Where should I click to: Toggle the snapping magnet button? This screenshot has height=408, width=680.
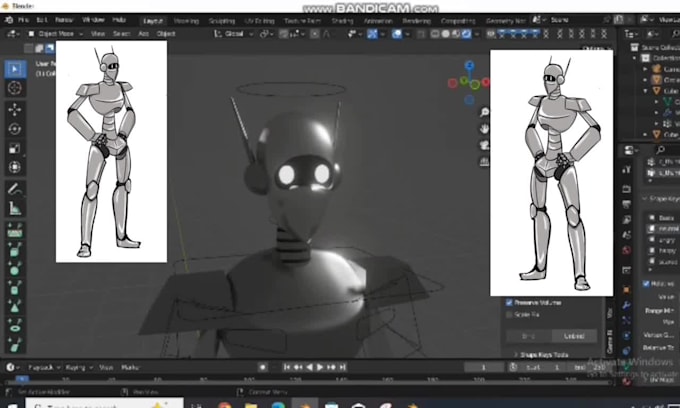[x=284, y=34]
